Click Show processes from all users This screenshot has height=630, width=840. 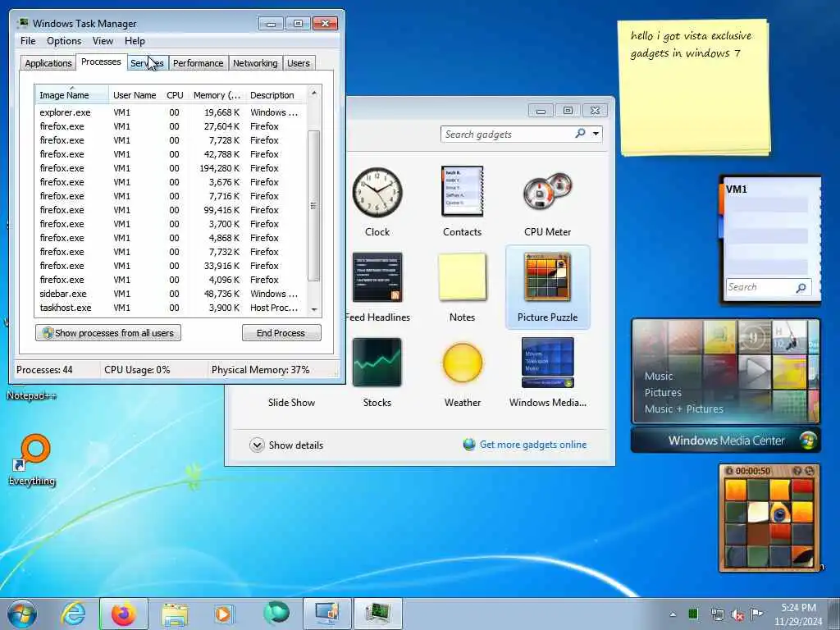point(108,333)
